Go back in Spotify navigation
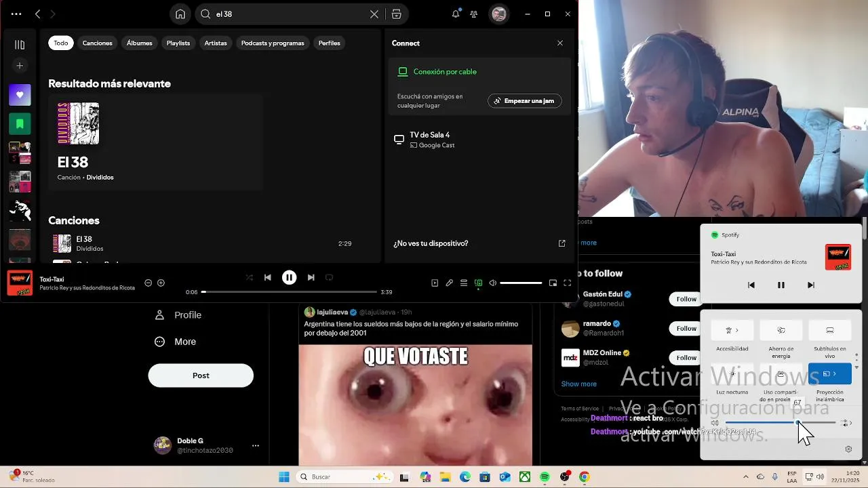The width and height of the screenshot is (868, 488). [x=38, y=14]
